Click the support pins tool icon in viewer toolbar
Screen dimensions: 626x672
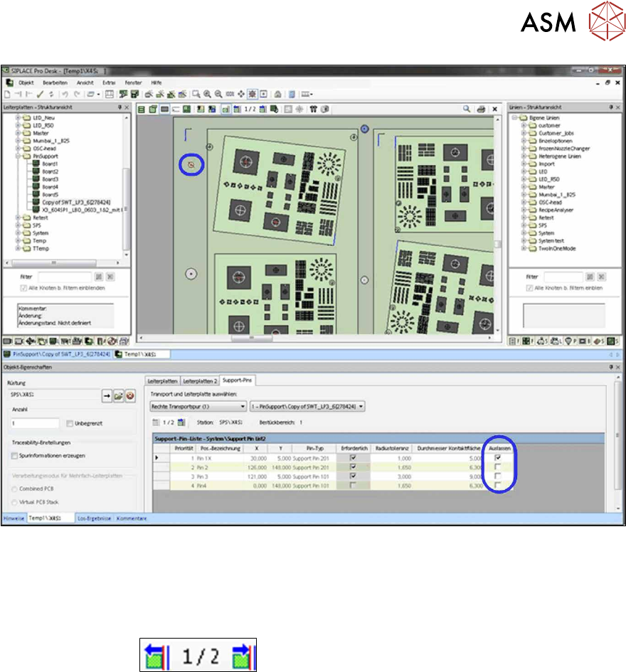314,110
